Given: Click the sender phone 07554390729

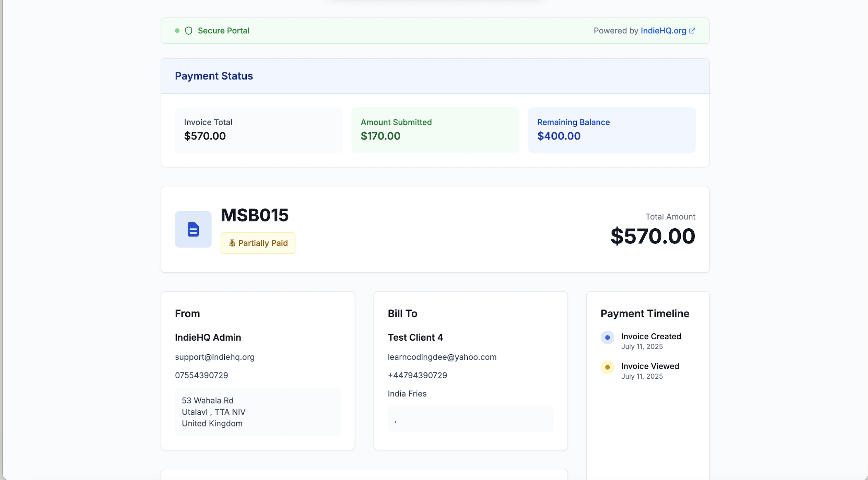Looking at the screenshot, I should tap(201, 375).
